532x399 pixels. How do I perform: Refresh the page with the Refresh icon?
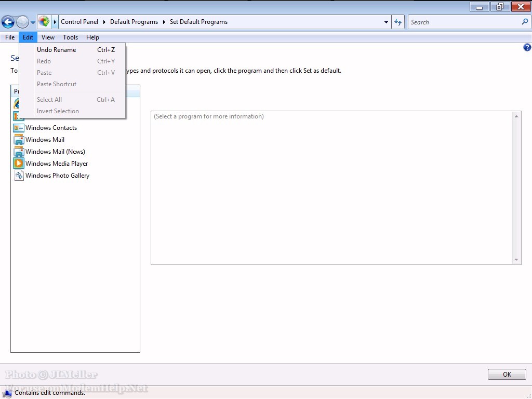(398, 22)
